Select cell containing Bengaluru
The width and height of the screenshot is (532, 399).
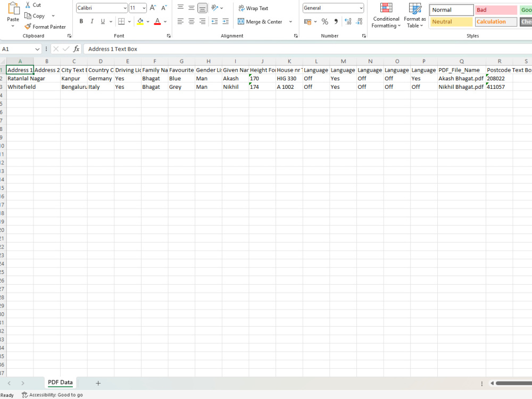coord(74,87)
